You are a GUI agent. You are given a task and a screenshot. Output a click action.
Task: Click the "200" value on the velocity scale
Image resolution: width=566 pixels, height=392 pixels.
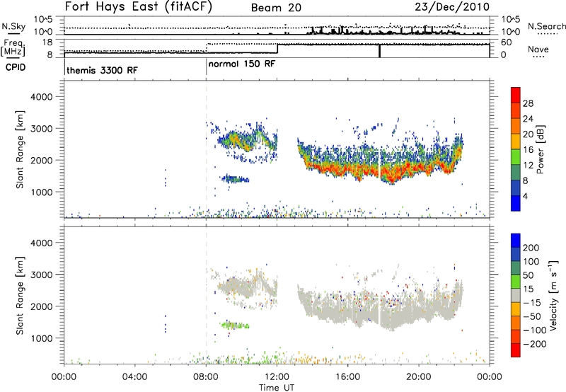(531, 248)
